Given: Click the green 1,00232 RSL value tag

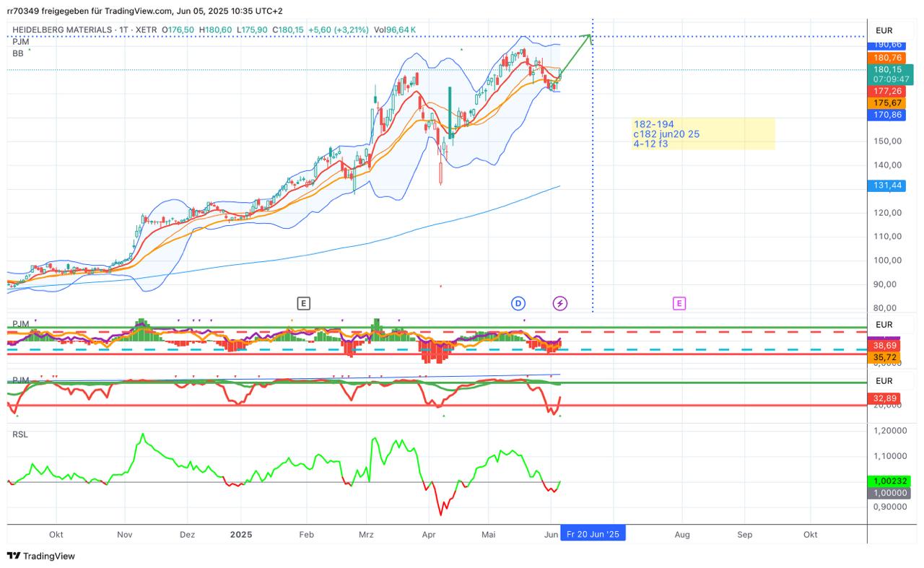Looking at the screenshot, I should tap(888, 481).
